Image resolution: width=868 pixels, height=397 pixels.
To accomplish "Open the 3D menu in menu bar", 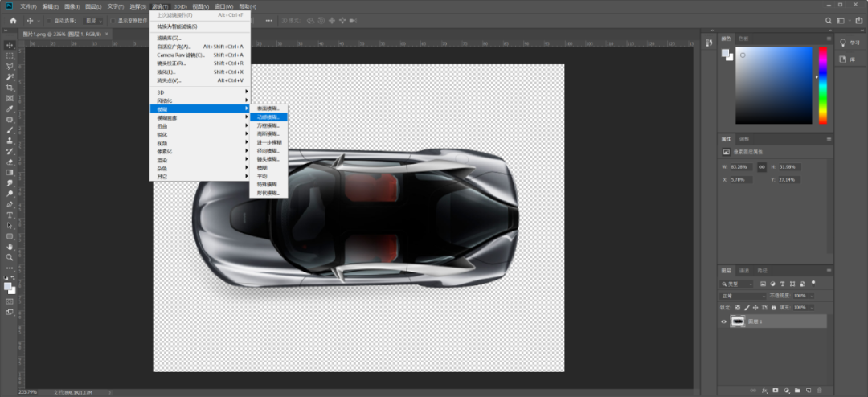I will click(x=181, y=6).
